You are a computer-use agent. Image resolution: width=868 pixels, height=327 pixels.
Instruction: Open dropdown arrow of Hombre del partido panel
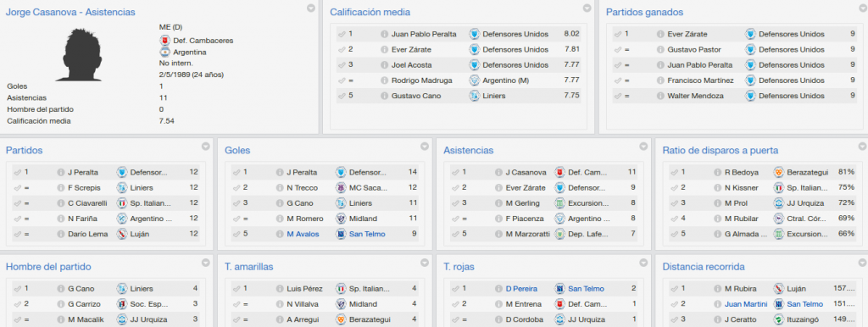tap(205, 263)
